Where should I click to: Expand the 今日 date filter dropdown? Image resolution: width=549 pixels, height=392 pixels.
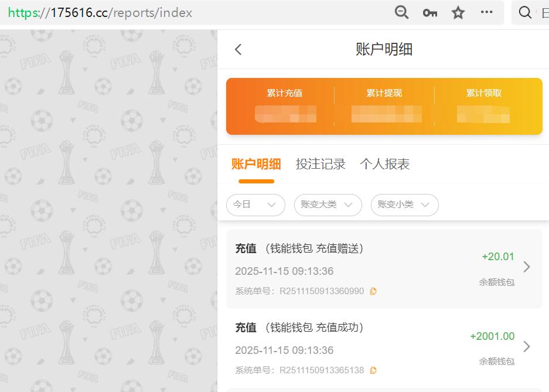(255, 205)
